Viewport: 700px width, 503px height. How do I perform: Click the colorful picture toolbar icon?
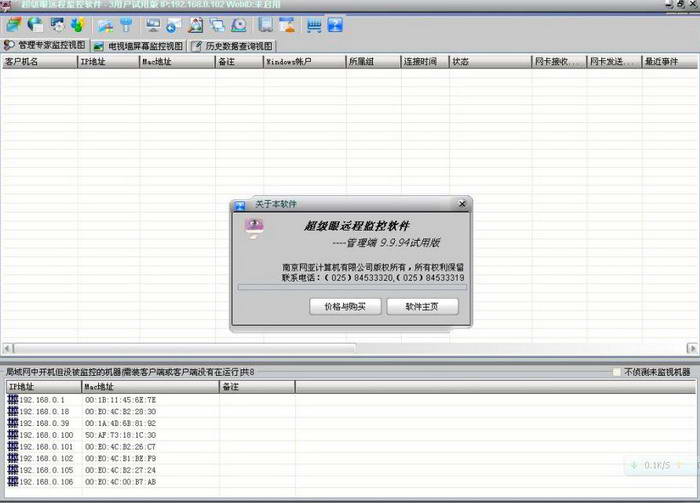[106, 25]
